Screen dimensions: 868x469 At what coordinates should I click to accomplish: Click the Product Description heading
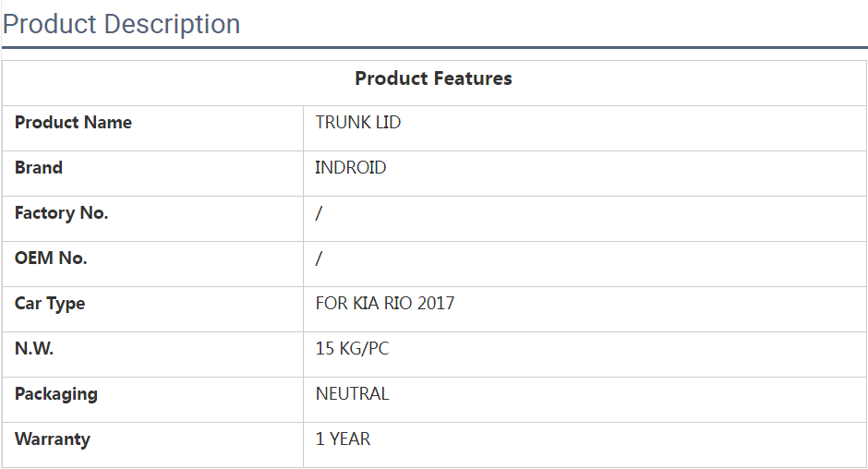[x=121, y=24]
